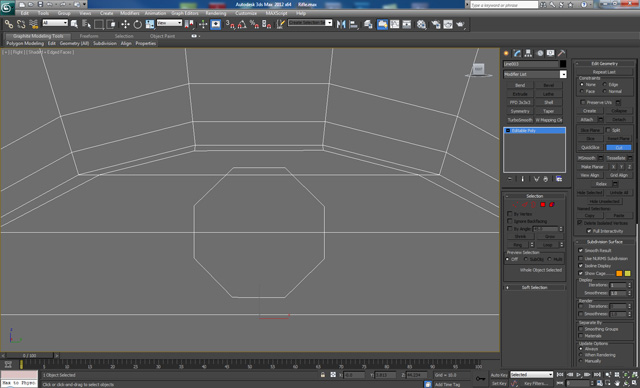Open the key filter Selected dropdown

pyautogui.click(x=531, y=375)
